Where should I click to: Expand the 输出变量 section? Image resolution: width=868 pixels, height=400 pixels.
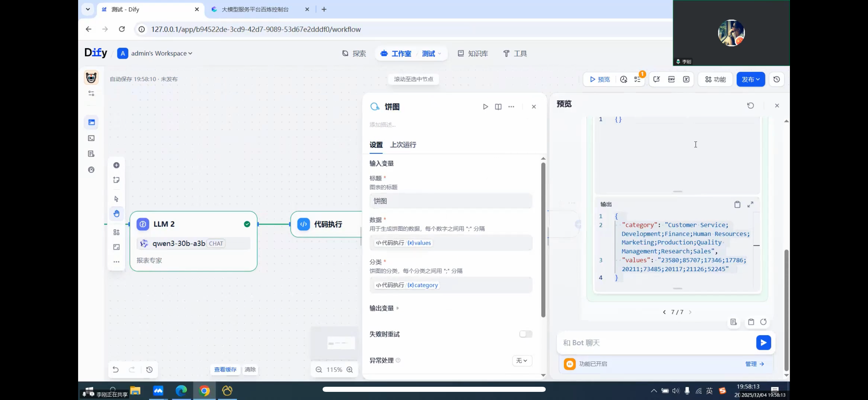click(x=383, y=308)
